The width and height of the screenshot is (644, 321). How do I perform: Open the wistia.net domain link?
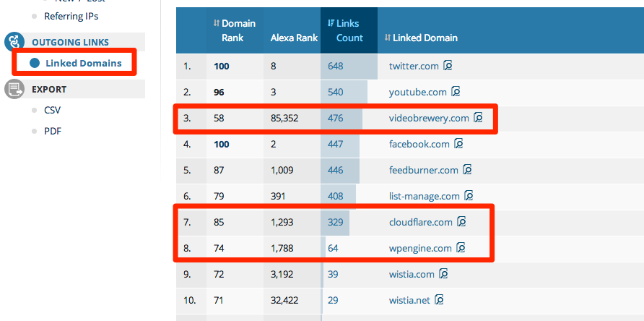(409, 301)
